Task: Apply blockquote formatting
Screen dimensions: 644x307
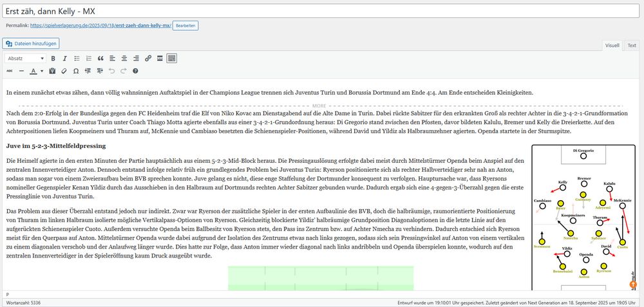Action: [x=100, y=59]
